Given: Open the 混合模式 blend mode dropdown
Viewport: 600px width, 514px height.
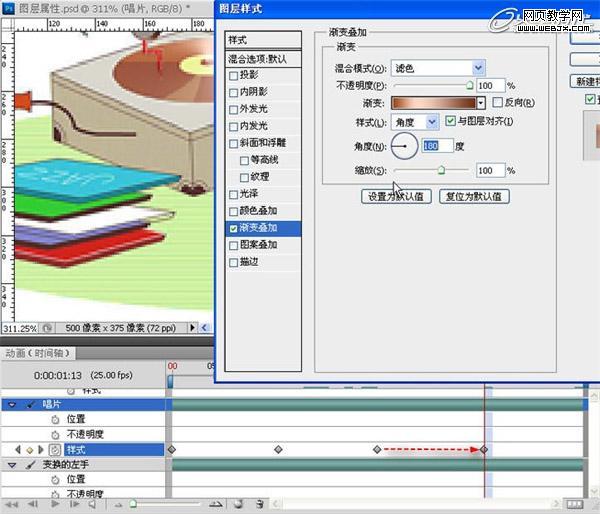Looking at the screenshot, I should (x=478, y=67).
